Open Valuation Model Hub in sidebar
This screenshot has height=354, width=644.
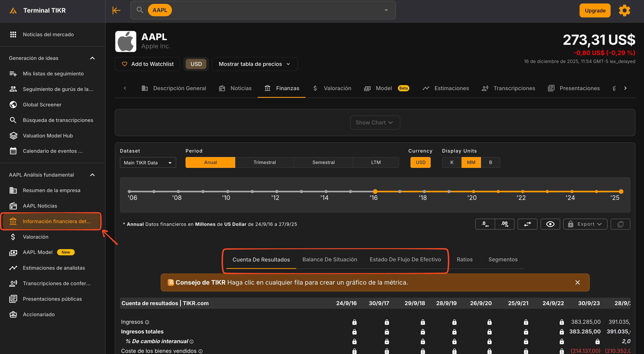[48, 136]
